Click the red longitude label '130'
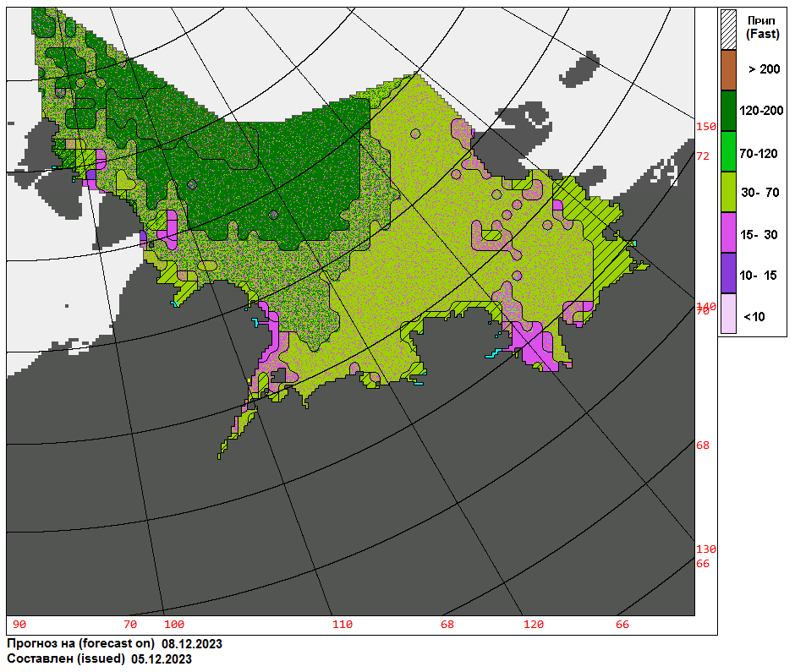This screenshot has width=795, height=672. pos(705,549)
